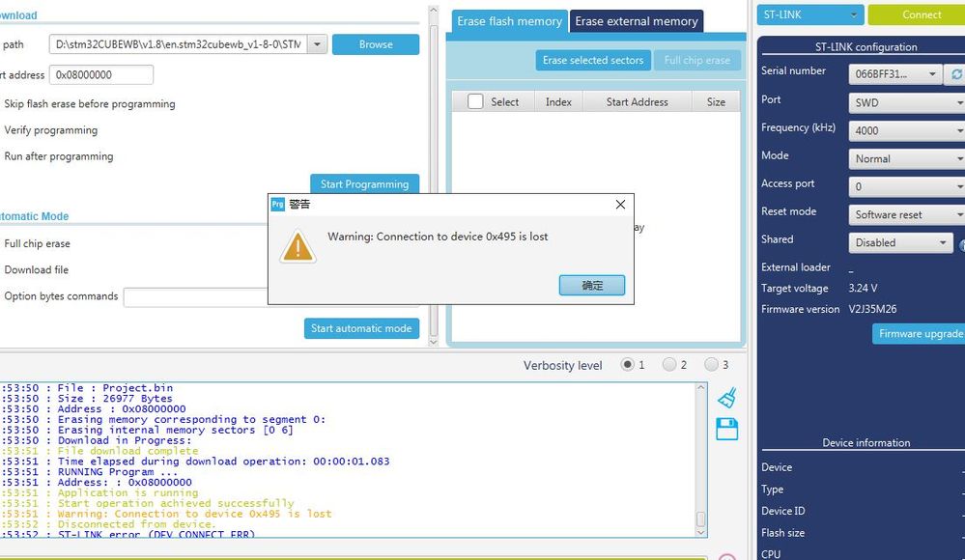Open the ST-LINK probe type dropdown

click(x=809, y=14)
